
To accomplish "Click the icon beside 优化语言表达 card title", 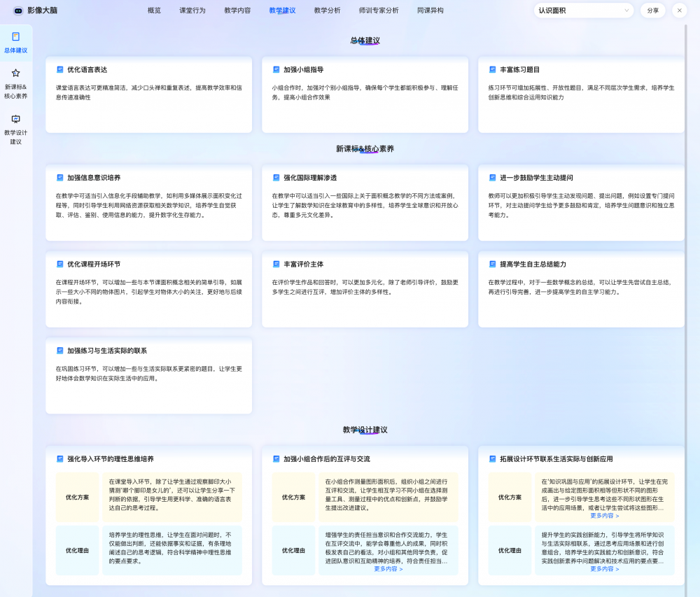I will pos(59,69).
